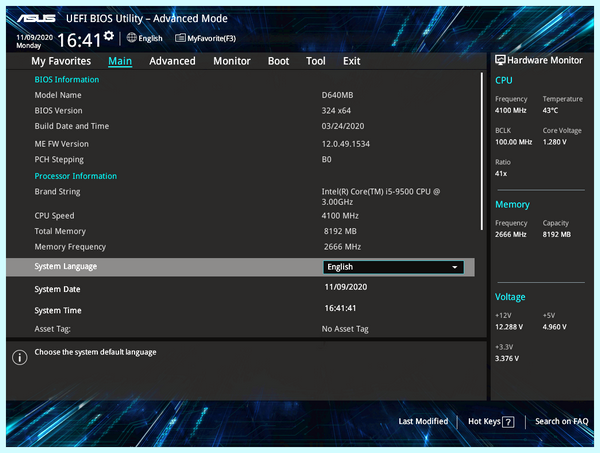Click the Exit menu item

click(x=352, y=61)
